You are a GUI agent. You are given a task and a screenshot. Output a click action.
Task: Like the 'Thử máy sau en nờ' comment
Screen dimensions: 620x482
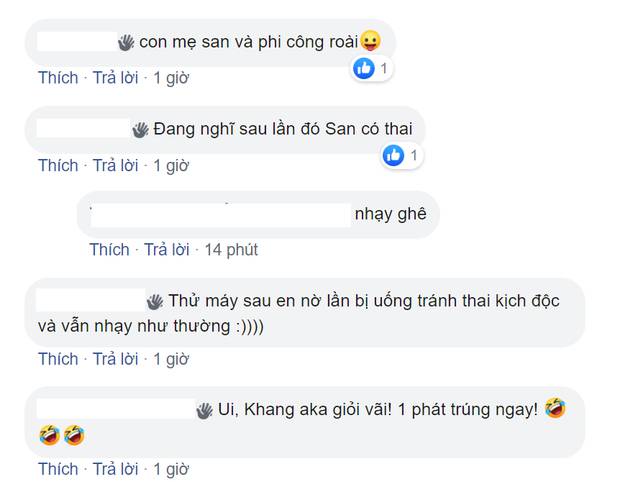click(x=58, y=359)
